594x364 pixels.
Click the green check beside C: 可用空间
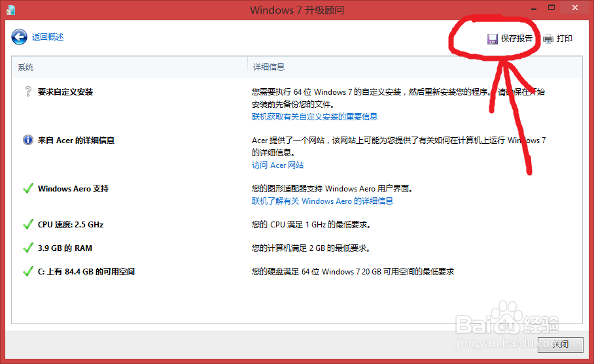tap(28, 271)
